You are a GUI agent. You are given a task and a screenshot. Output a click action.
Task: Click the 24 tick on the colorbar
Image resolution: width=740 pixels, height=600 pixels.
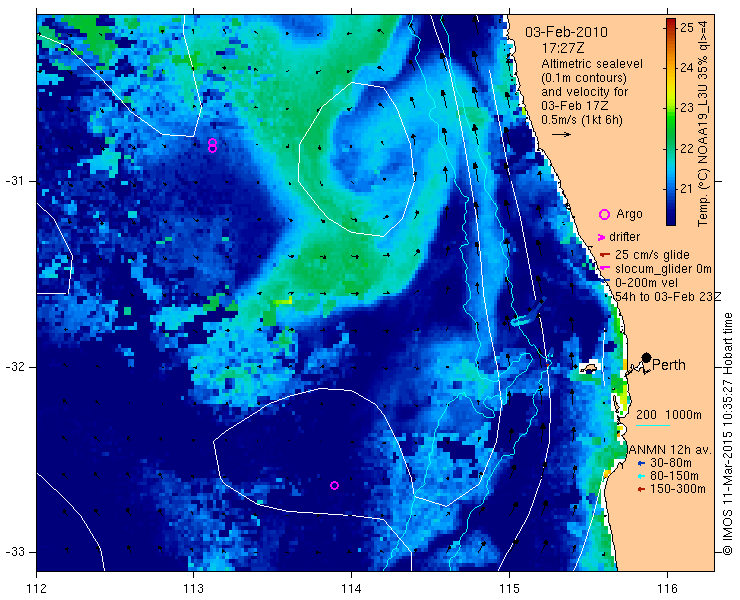(687, 68)
